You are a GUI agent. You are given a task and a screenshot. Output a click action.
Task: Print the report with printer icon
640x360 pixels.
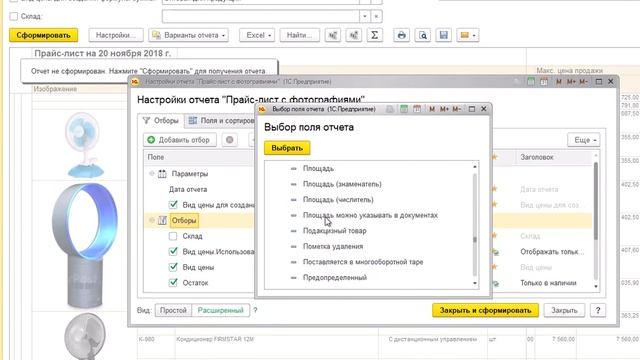(401, 35)
